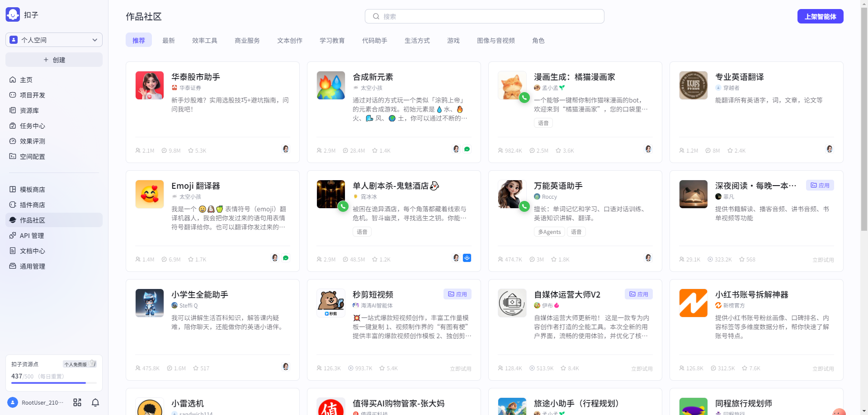This screenshot has width=868, height=415.
Task: Click 立即试用 on 深夜阅读 card
Action: tap(823, 260)
